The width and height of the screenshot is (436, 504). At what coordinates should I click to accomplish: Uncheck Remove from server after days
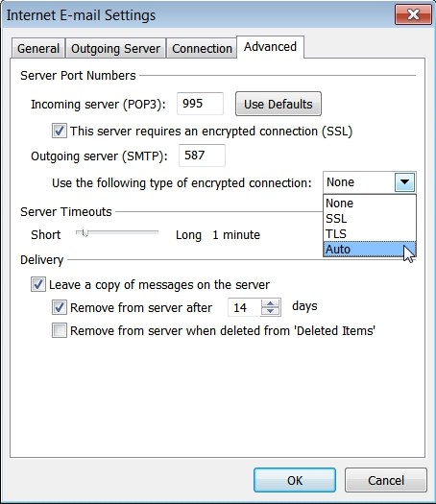[60, 307]
